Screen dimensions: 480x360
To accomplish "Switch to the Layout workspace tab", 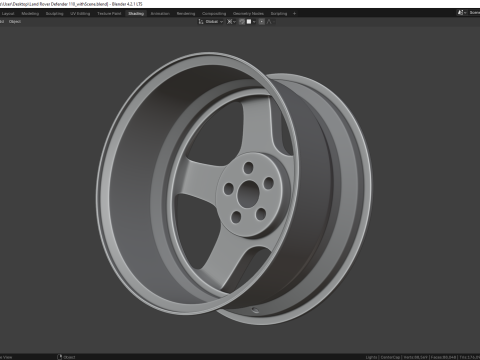I will click(x=8, y=14).
